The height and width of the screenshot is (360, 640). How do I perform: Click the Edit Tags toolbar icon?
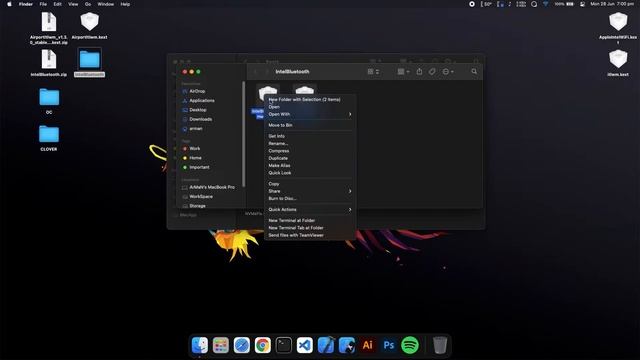[432, 71]
